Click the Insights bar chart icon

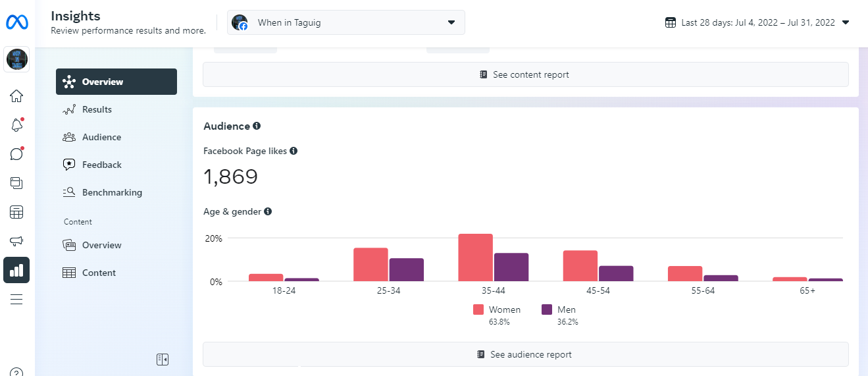pos(16,270)
